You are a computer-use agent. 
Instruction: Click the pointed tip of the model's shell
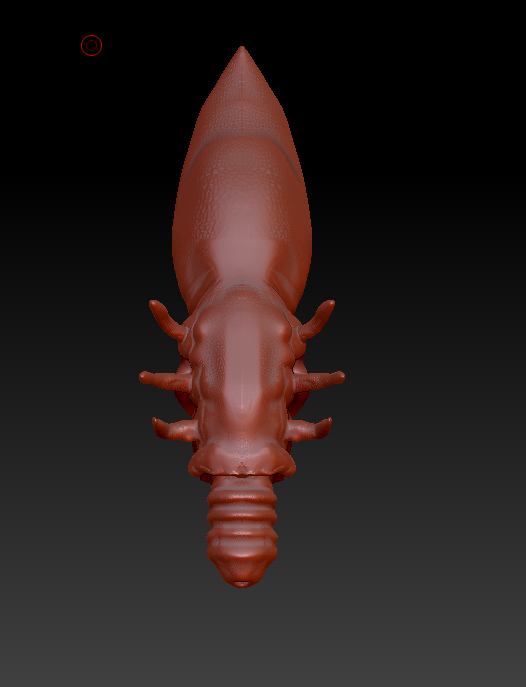[x=242, y=52]
